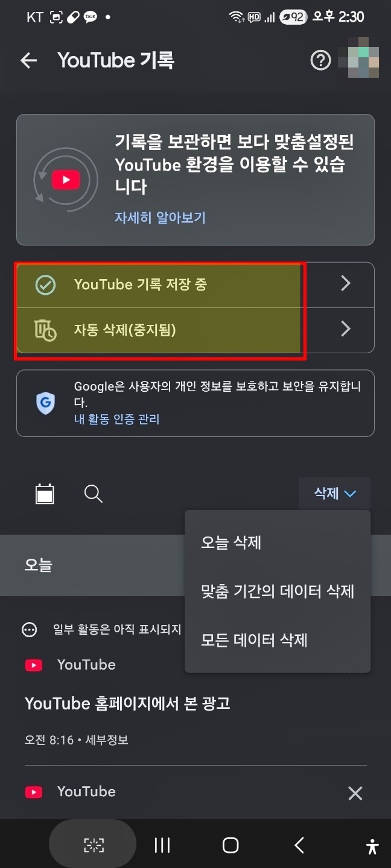Image resolution: width=391 pixels, height=868 pixels.
Task: Open the YouTube 홈페이지에서 본 광고 entry
Action: (x=127, y=703)
